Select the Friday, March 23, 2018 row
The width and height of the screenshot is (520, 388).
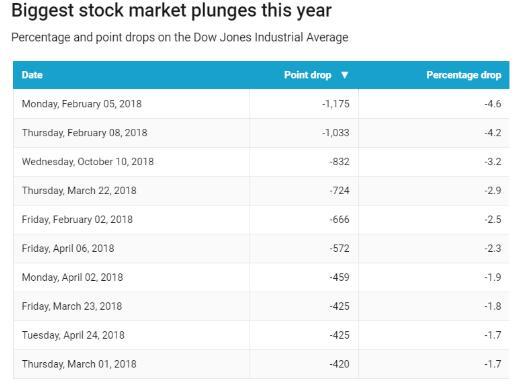click(x=261, y=306)
